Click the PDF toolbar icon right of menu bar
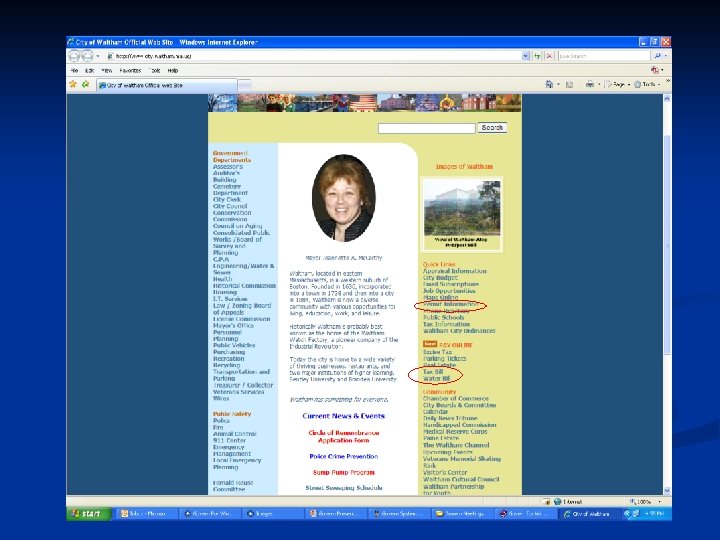The image size is (720, 540). (x=655, y=70)
